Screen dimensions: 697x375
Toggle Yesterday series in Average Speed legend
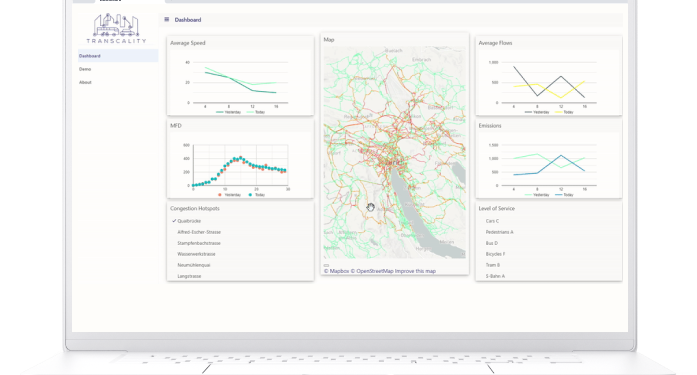228,112
